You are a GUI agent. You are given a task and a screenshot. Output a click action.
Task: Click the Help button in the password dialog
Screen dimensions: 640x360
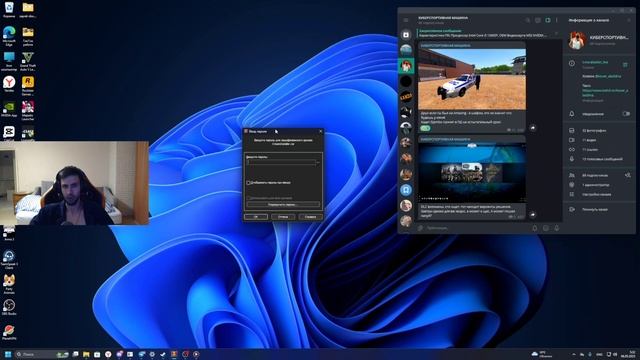click(310, 217)
